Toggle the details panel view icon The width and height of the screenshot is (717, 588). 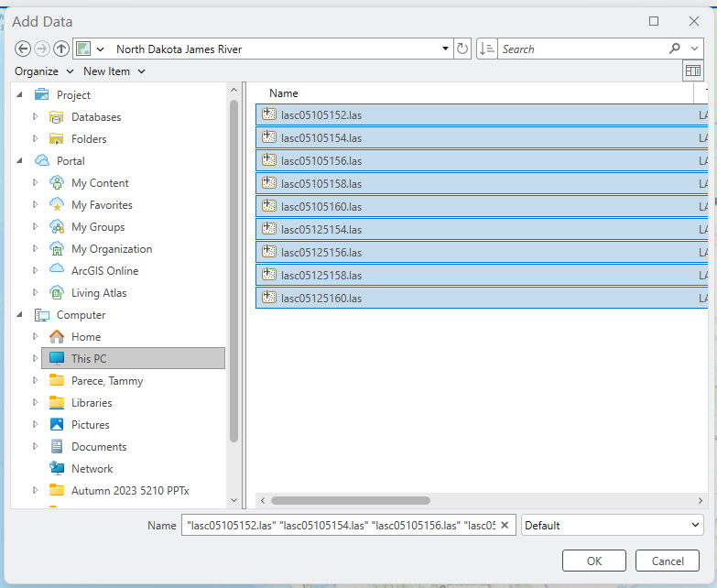[693, 71]
